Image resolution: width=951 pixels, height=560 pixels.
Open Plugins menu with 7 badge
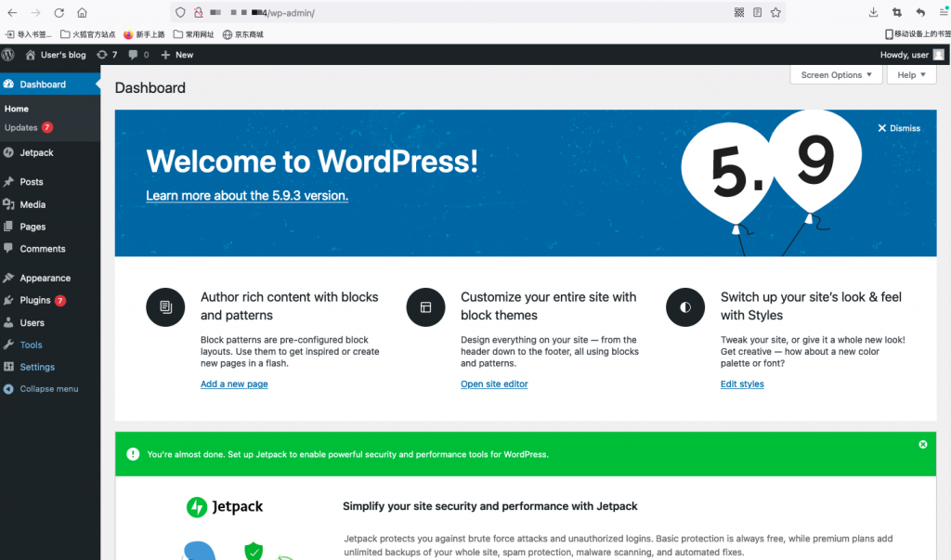[50, 300]
